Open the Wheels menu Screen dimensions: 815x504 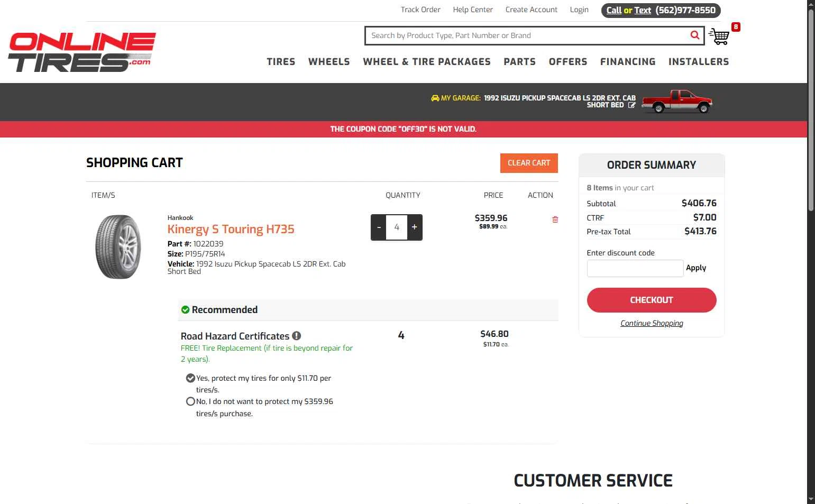pyautogui.click(x=329, y=62)
